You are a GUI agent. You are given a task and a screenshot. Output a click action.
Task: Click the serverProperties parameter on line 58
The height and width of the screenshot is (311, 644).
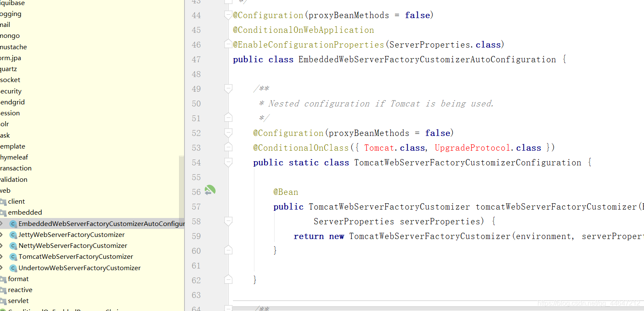(440, 222)
